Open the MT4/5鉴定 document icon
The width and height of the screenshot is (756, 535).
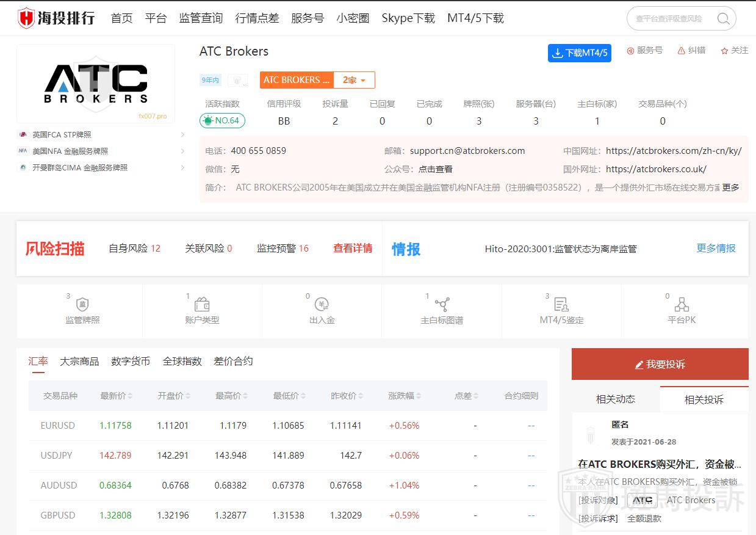point(561,304)
